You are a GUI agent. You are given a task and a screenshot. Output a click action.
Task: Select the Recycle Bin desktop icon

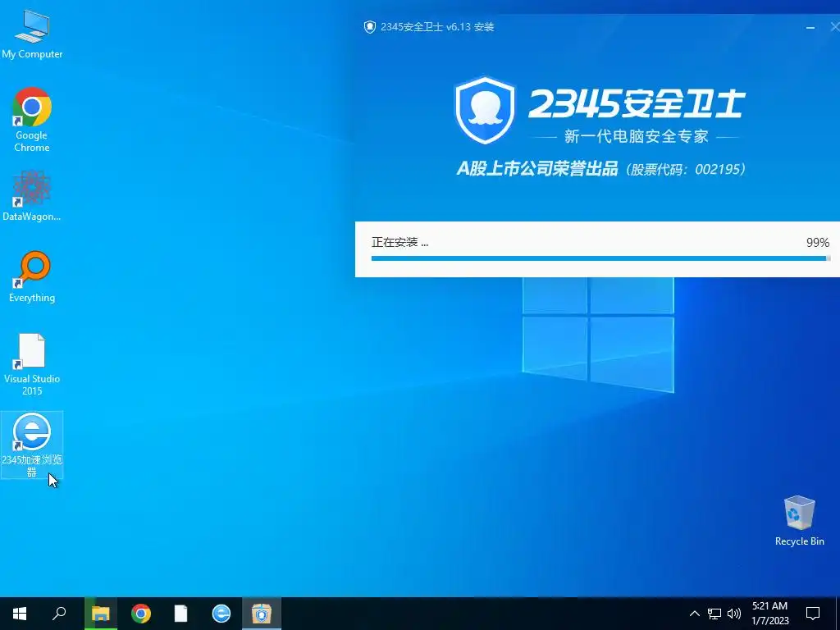point(799,521)
